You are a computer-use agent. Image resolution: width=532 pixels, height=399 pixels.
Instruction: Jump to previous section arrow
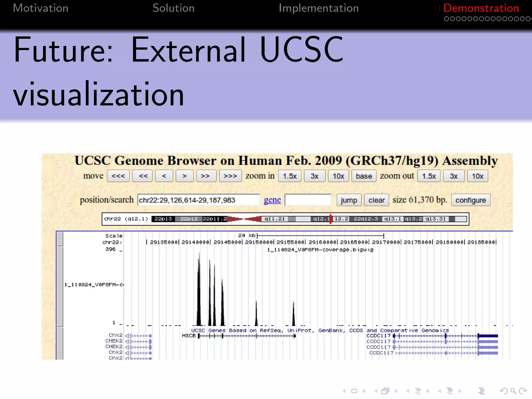[x=440, y=391]
